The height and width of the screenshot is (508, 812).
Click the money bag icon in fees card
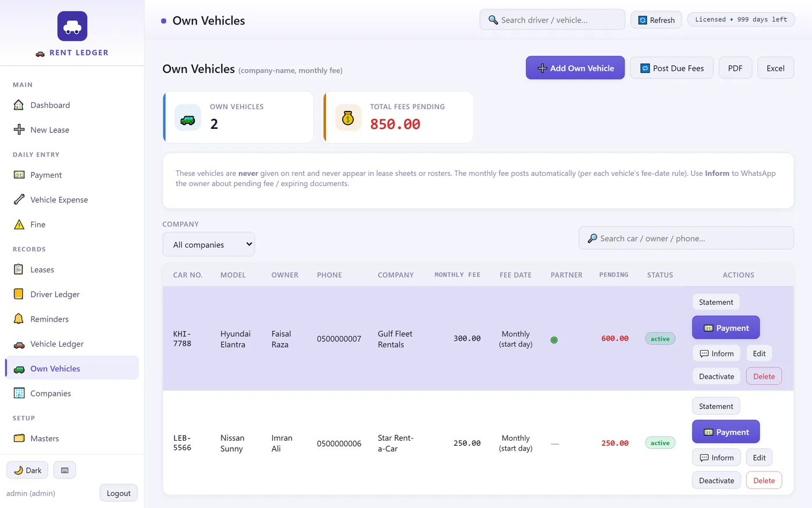(348, 118)
